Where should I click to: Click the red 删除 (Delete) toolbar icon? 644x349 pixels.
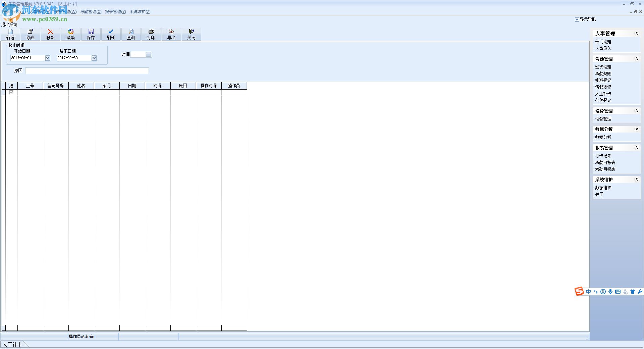coord(51,32)
